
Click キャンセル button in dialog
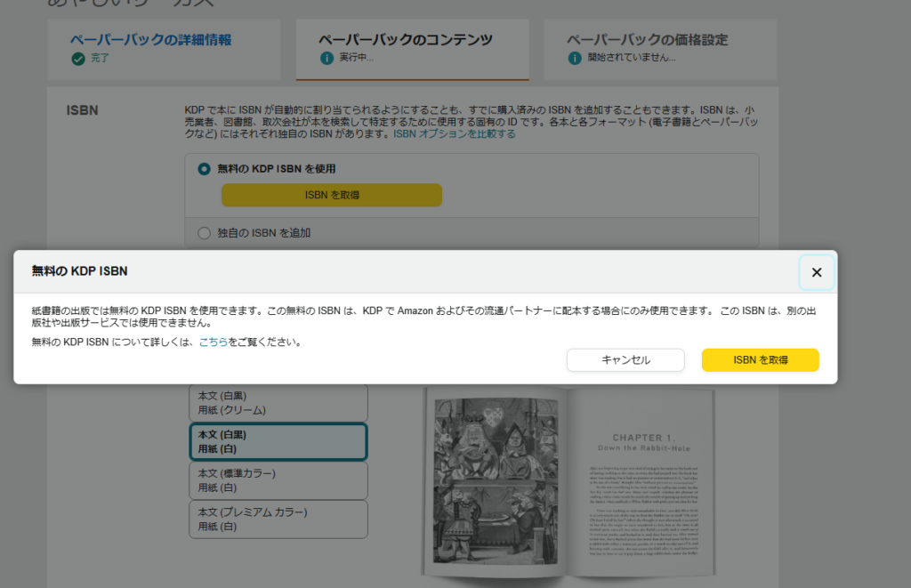point(625,359)
